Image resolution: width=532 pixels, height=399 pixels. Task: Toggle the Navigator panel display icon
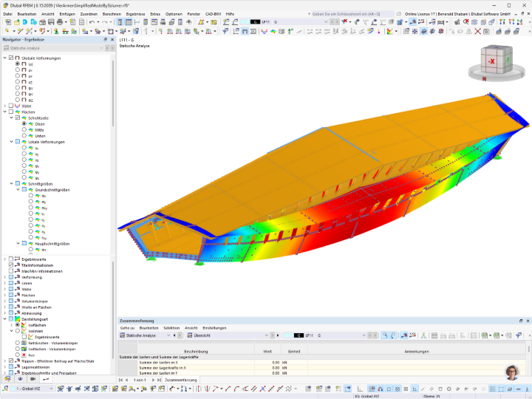(120, 22)
